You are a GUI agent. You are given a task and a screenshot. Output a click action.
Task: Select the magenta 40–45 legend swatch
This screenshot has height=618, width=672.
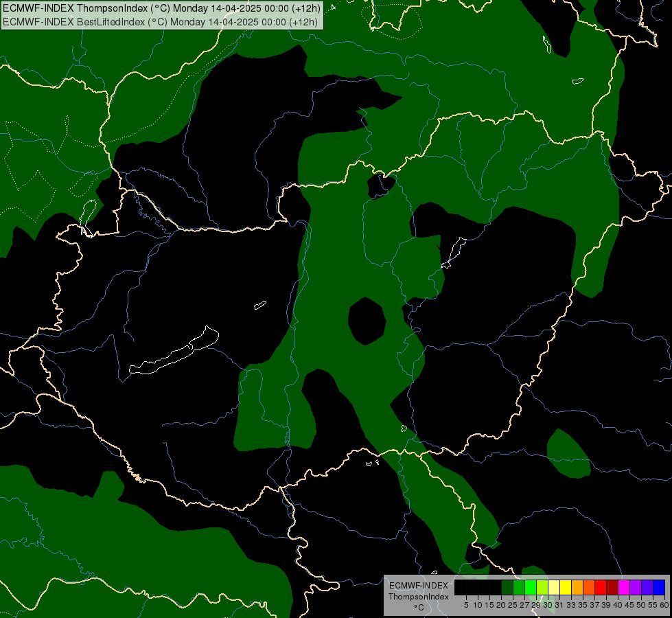tap(624, 587)
